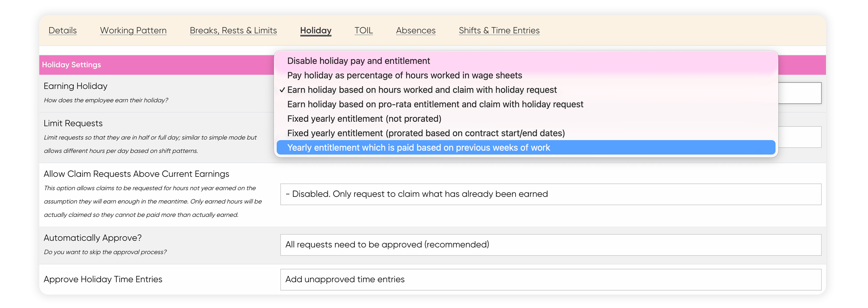Go to the TOIL tab
Image resolution: width=868 pixels, height=308 pixels.
coord(364,30)
